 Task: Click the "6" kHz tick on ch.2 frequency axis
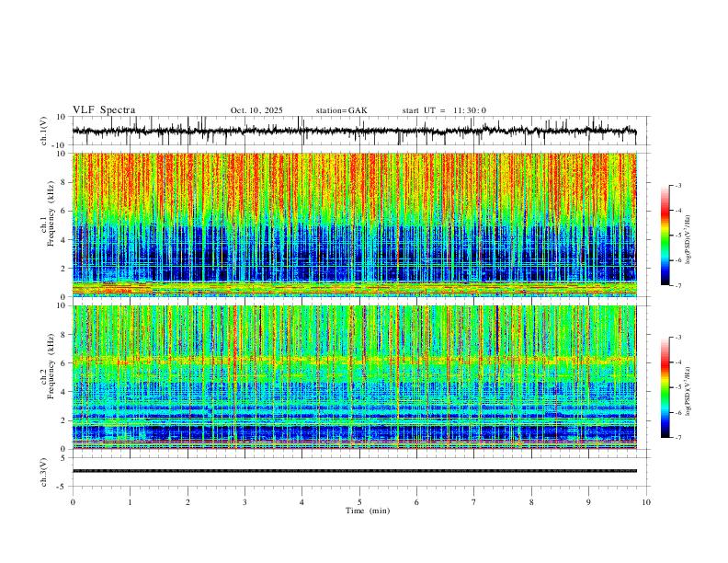click(x=63, y=363)
